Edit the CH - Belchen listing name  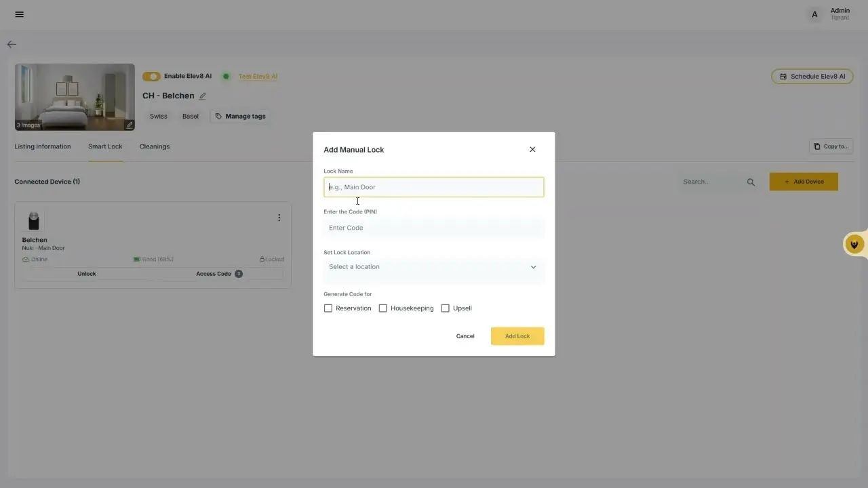tap(203, 96)
